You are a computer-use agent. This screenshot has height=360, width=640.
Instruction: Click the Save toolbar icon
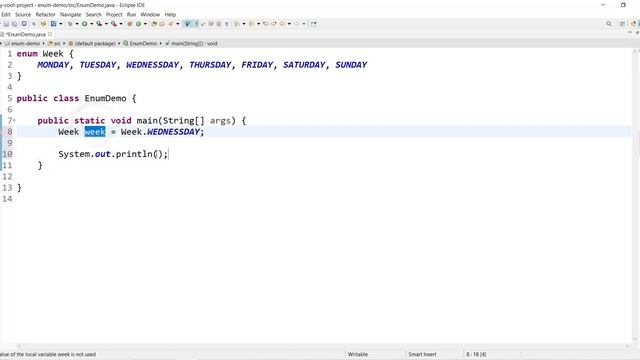[x=6, y=24]
